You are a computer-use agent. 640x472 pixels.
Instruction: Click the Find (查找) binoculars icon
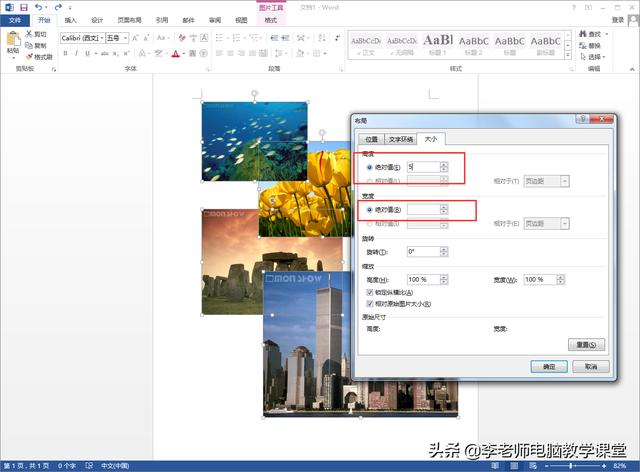click(x=583, y=34)
